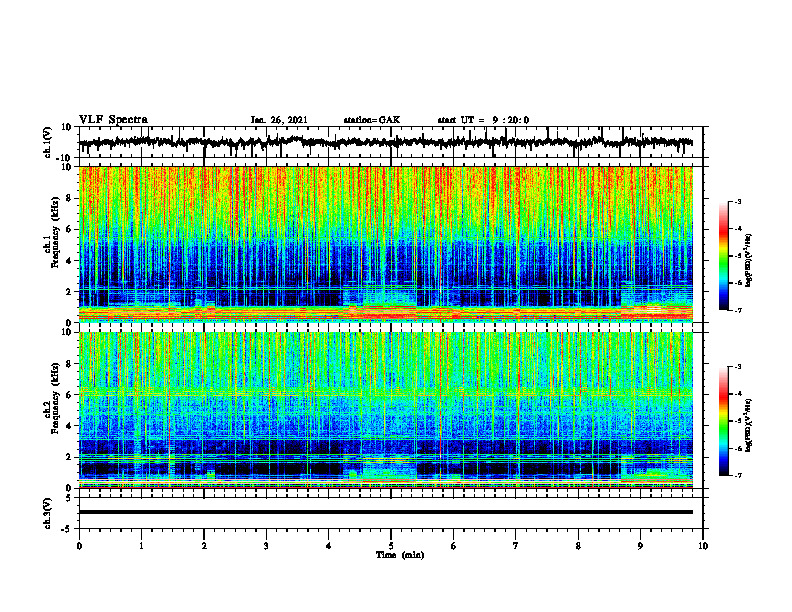792x612 pixels.
Task: Click the "-3" tick on ch.2 colorbar
Action: (738, 367)
